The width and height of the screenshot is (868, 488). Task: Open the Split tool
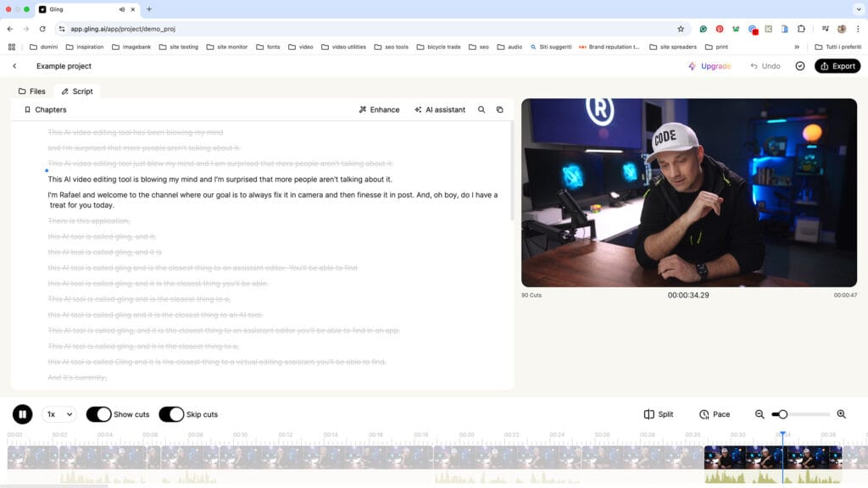click(659, 414)
